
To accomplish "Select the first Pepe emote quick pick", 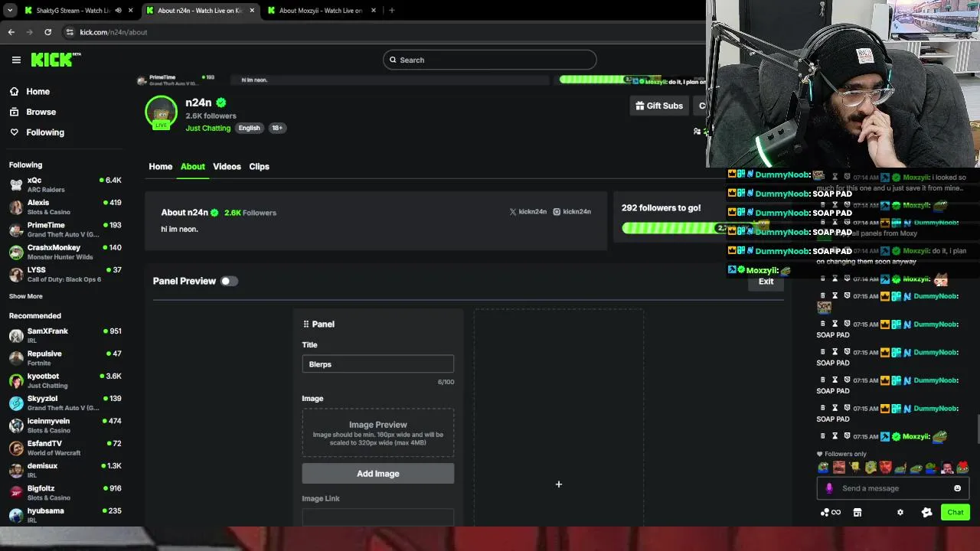I will 824,468.
